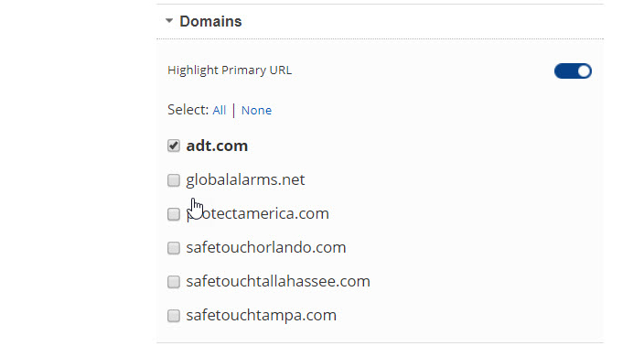The width and height of the screenshot is (644, 346).
Task: Select the safetouchtampa.com checkbox
Action: (x=174, y=316)
